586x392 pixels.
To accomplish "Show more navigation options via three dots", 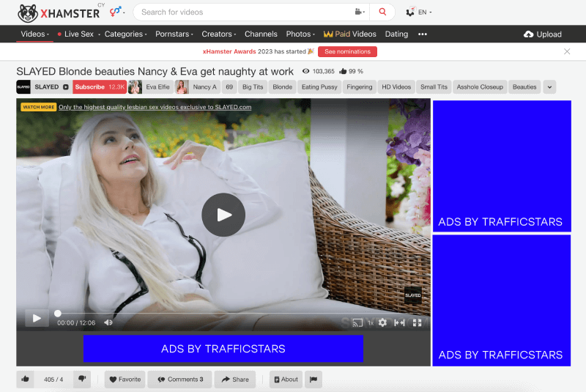I will point(423,34).
